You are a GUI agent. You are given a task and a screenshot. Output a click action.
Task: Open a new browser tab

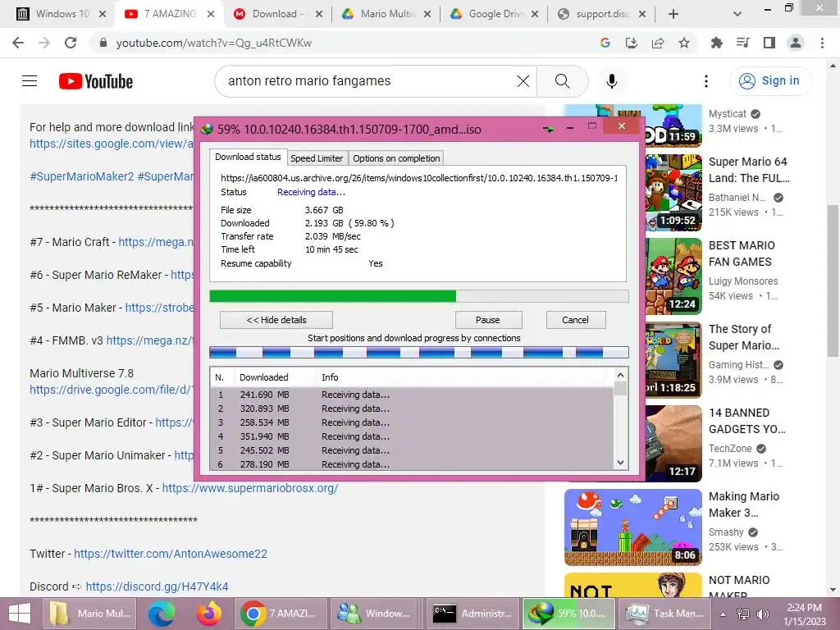[x=673, y=14]
